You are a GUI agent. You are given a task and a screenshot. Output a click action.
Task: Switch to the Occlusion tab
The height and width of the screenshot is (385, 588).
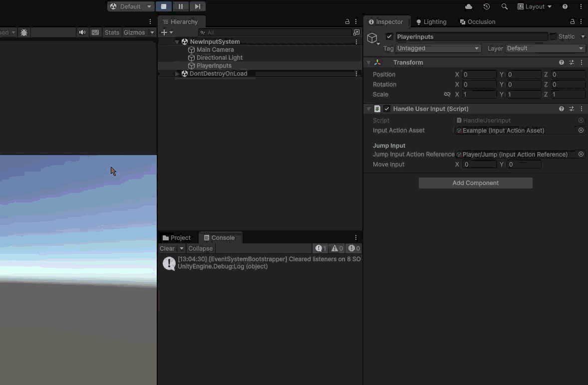tap(478, 22)
